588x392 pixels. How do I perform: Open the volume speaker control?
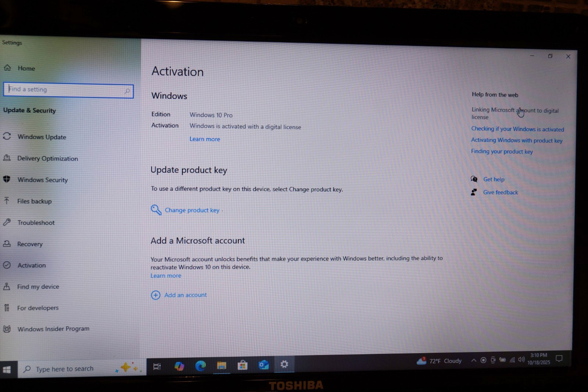pyautogui.click(x=521, y=359)
